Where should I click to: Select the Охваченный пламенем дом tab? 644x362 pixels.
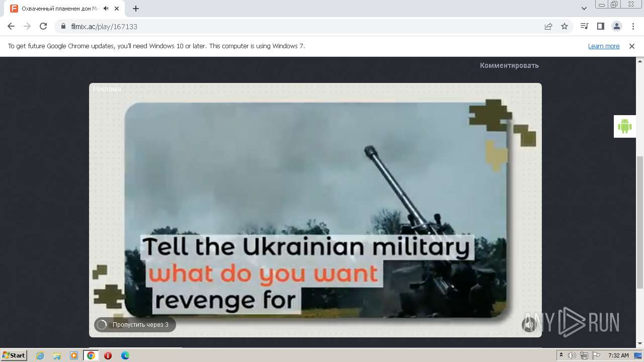click(x=65, y=9)
